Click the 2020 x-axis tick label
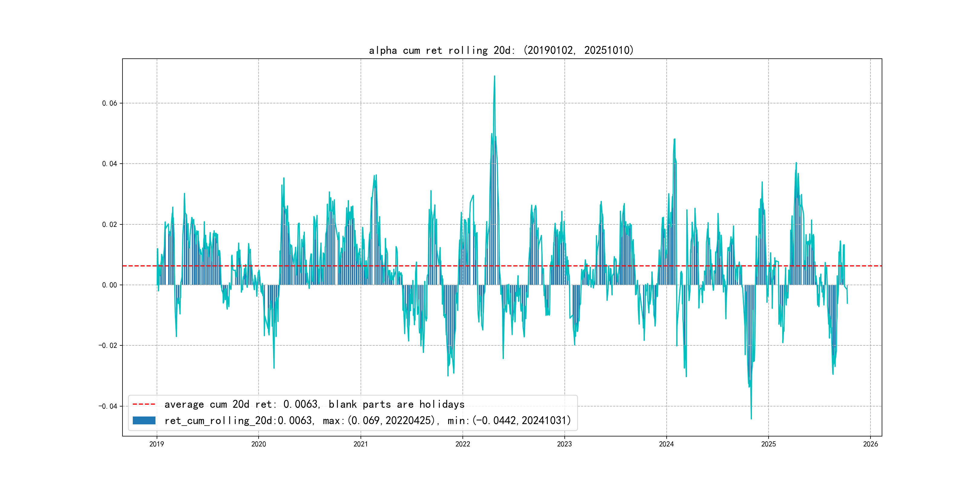The width and height of the screenshot is (980, 490). (x=259, y=444)
